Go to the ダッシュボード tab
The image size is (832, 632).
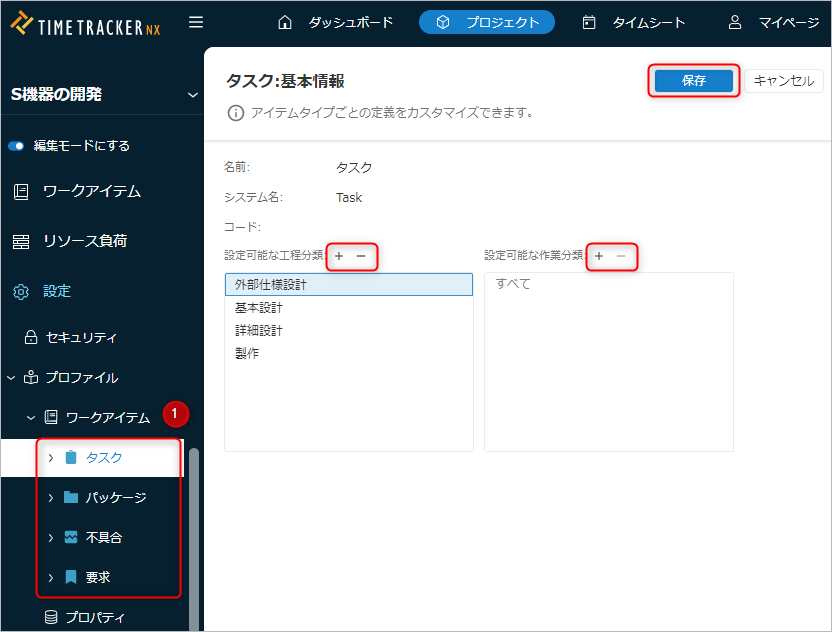[336, 22]
